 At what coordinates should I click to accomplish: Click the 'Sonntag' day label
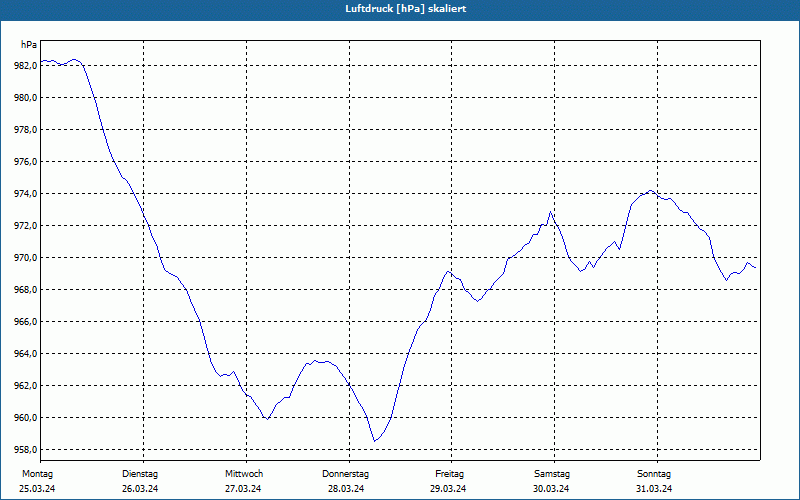click(x=654, y=474)
